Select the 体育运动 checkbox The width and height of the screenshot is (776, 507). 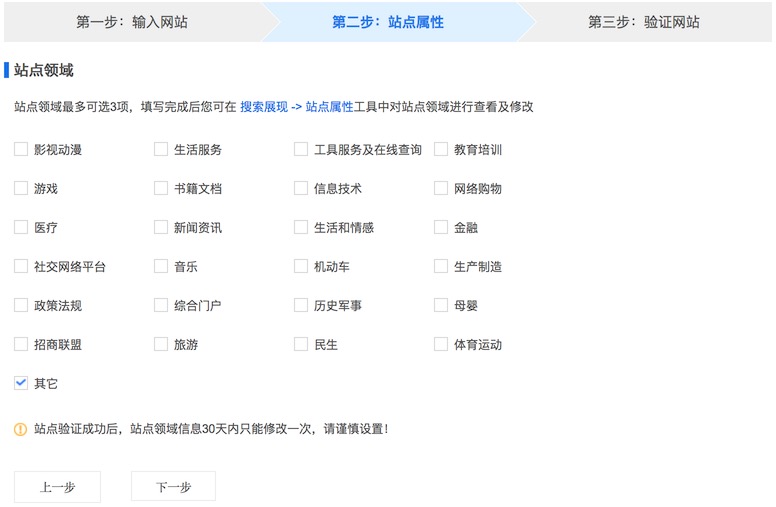click(x=441, y=344)
